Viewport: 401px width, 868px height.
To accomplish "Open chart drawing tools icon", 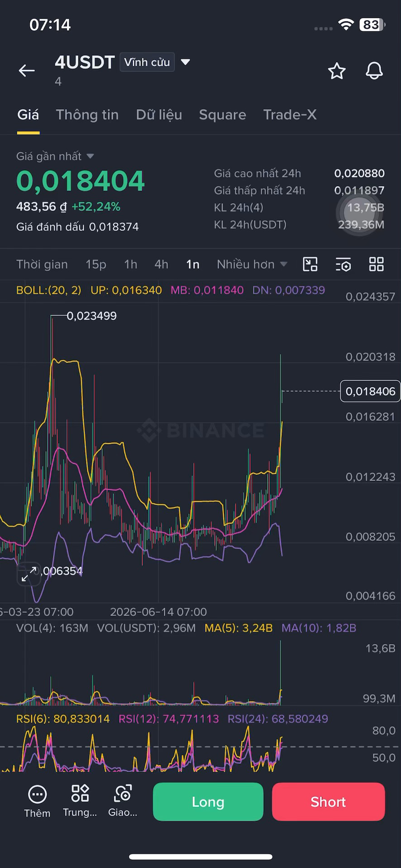I will coord(310,264).
